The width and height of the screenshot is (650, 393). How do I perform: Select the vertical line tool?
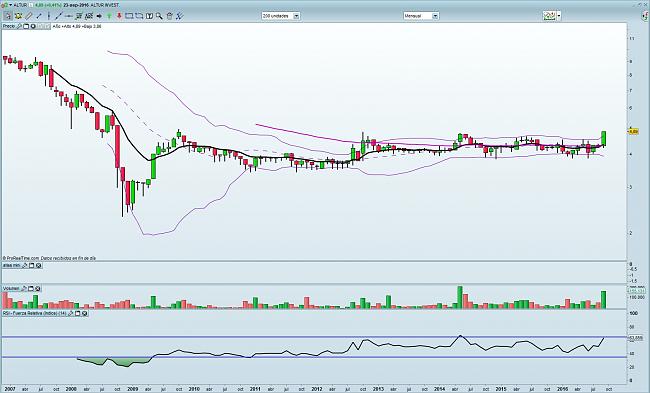(x=49, y=16)
